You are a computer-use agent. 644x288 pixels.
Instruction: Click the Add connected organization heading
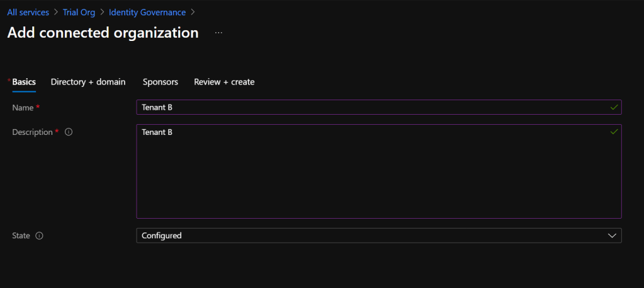point(103,33)
